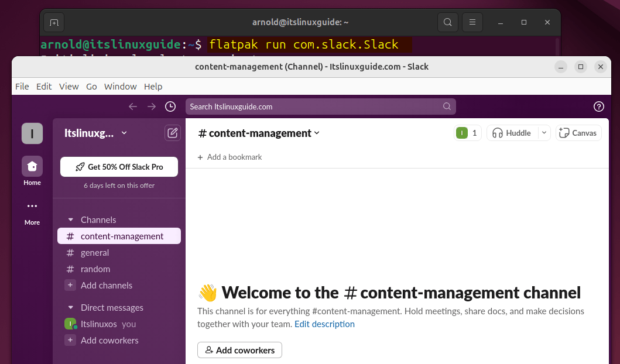
Task: Open the Window menu
Action: click(x=120, y=87)
